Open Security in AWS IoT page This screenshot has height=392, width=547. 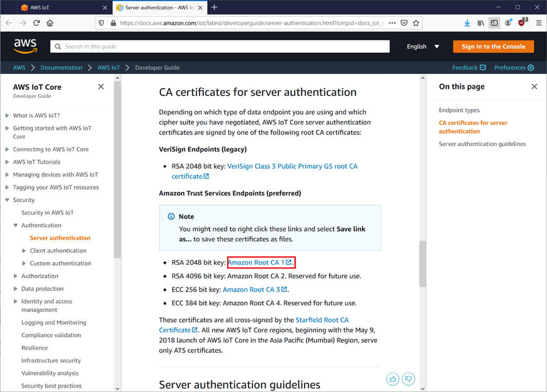(48, 212)
